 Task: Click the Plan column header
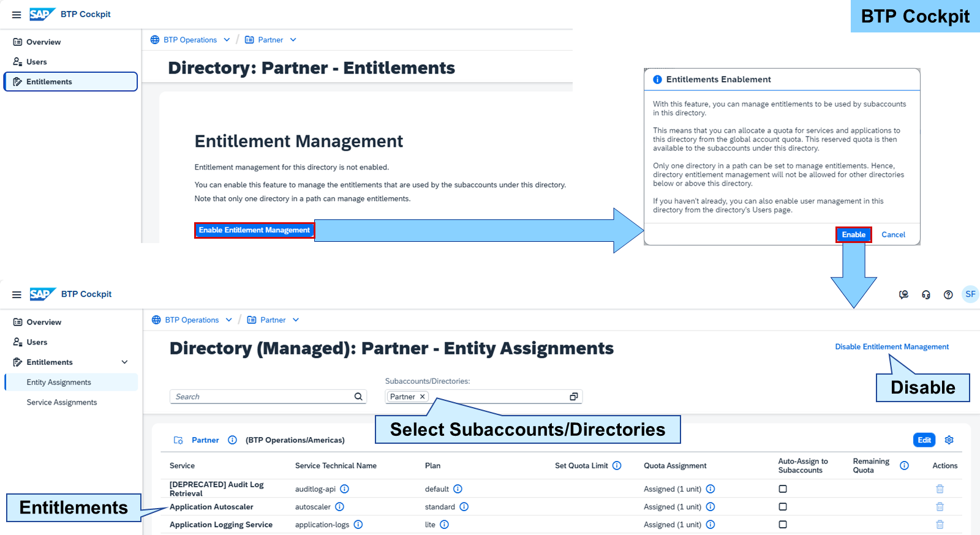coord(432,466)
